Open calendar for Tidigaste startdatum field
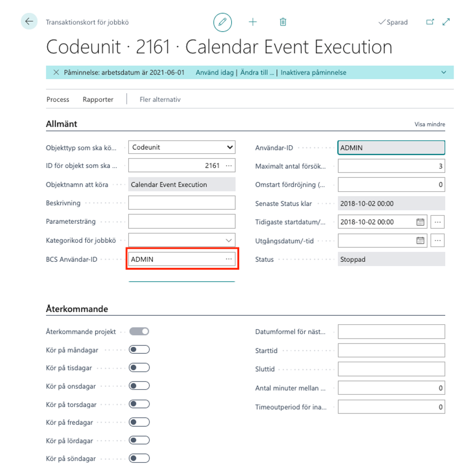 point(420,222)
